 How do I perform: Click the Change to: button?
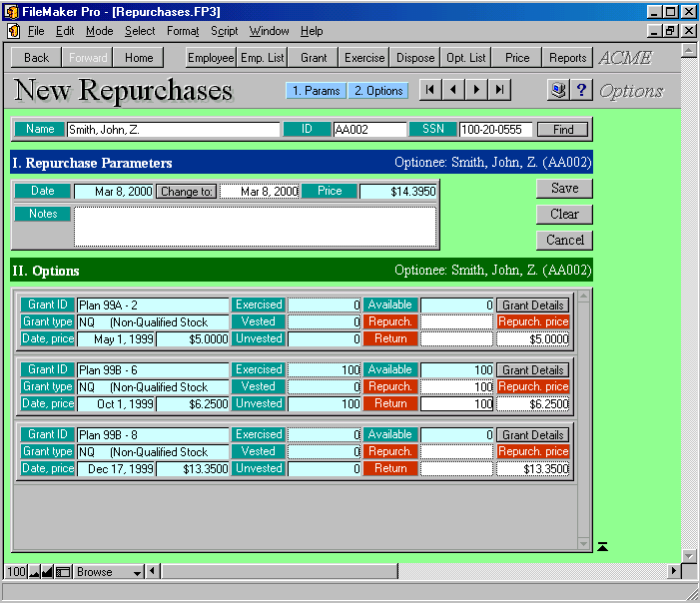(x=187, y=192)
